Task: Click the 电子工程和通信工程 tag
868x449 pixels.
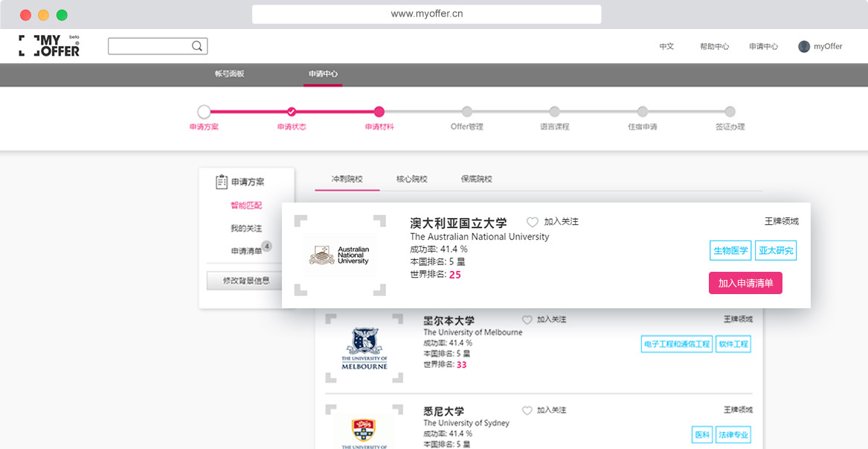Action: click(676, 344)
